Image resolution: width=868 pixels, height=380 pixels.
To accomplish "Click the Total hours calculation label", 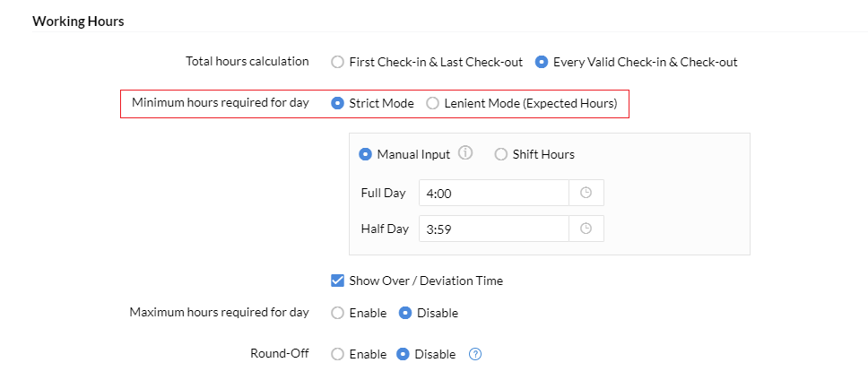I will coord(247,62).
